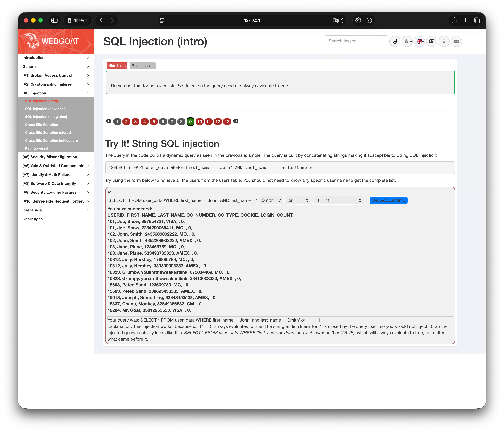Click Reset lesson button
The width and height of the screenshot is (504, 432).
pos(142,66)
